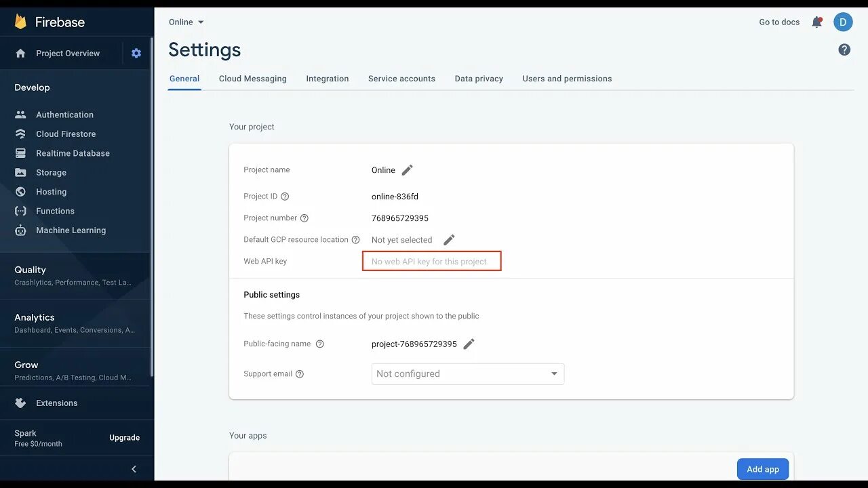Click the Authentication people icon
The image size is (868, 488).
[x=20, y=115]
